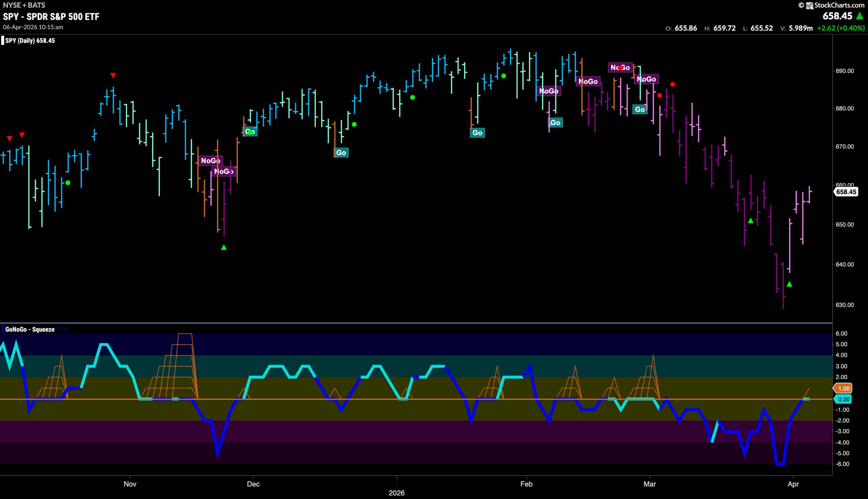Click the Feb label on the time axis
Viewport: 868px width, 499px height.
pos(527,484)
